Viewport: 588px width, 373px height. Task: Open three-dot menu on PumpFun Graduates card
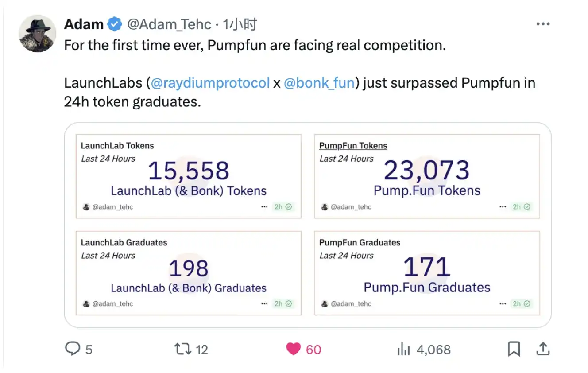pyautogui.click(x=503, y=304)
